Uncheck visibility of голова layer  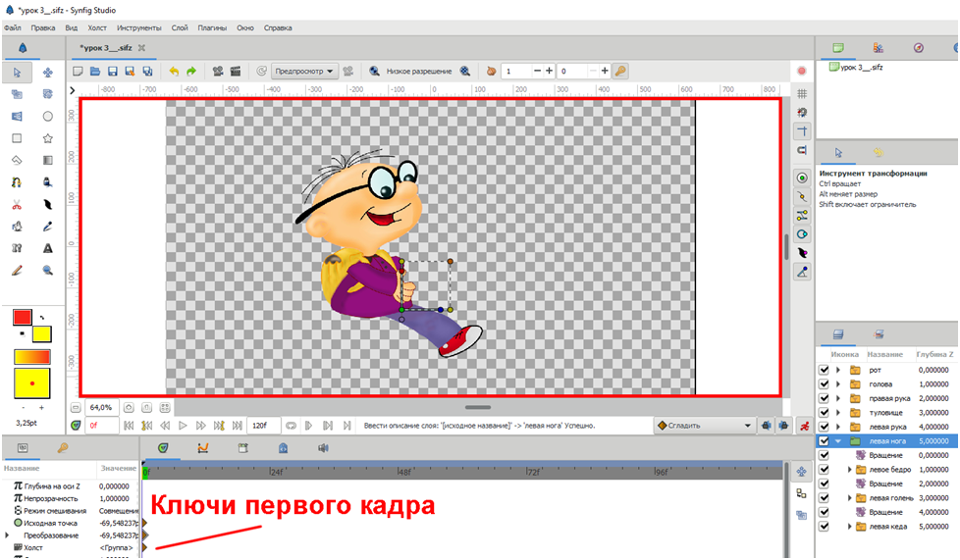[x=824, y=384]
